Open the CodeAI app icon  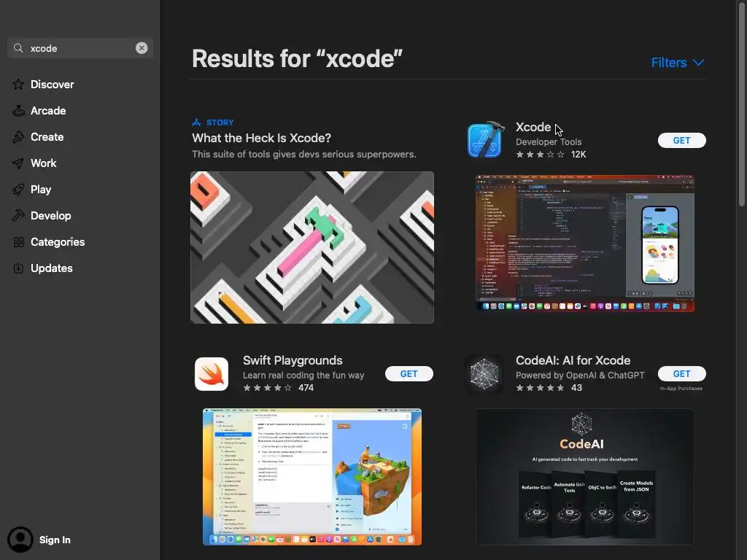[x=484, y=374]
